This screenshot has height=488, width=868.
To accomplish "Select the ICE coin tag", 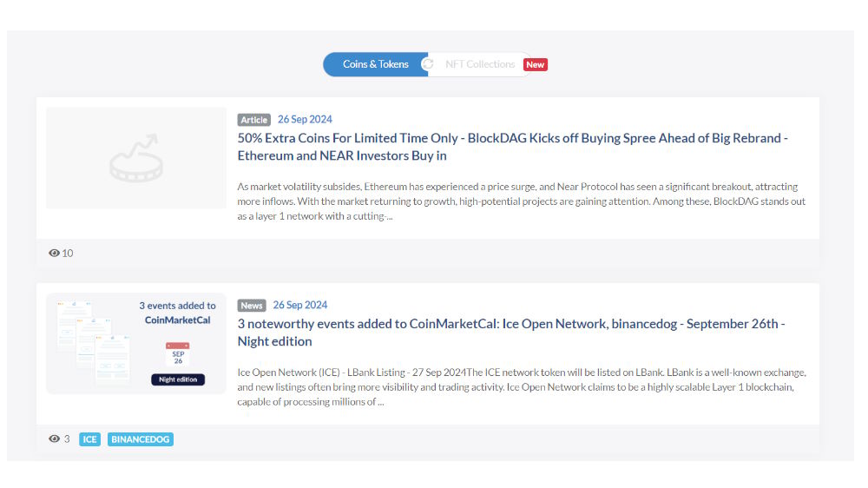I will tap(89, 439).
